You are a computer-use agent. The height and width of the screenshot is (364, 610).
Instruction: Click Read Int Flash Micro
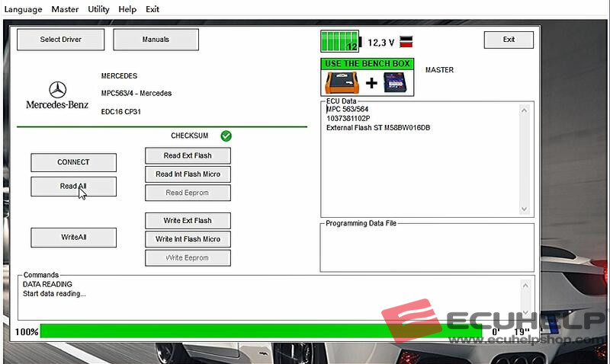(x=188, y=174)
